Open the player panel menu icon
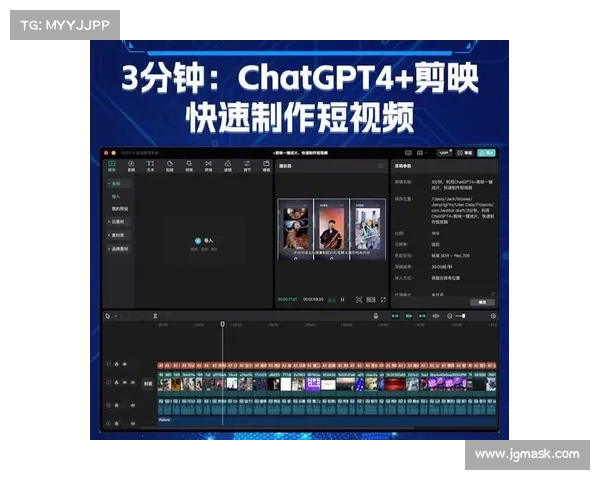 pyautogui.click(x=380, y=166)
